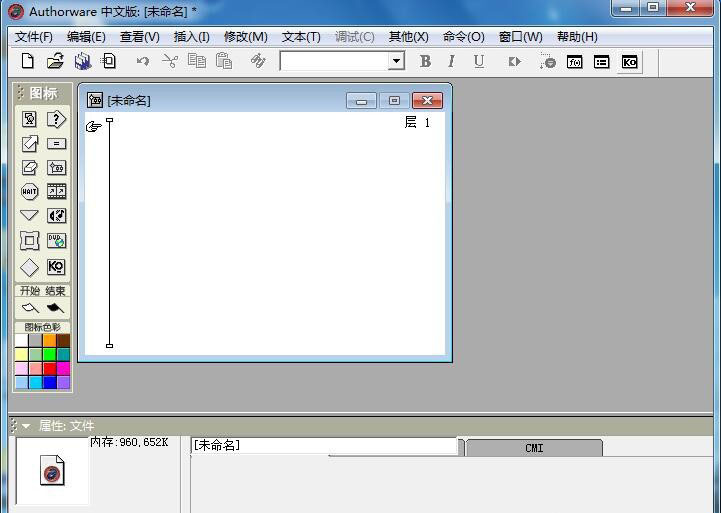This screenshot has width=721, height=513.
Task: Select the Erase icon in palette
Action: coord(29,167)
